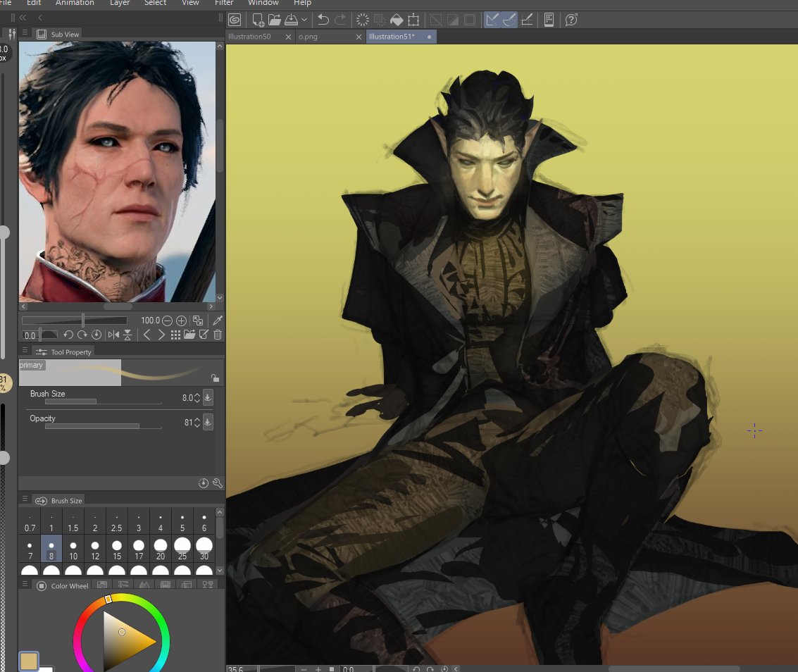Open Clip Studio Paint support help icon
Image resolution: width=798 pixels, height=672 pixels.
571,20
